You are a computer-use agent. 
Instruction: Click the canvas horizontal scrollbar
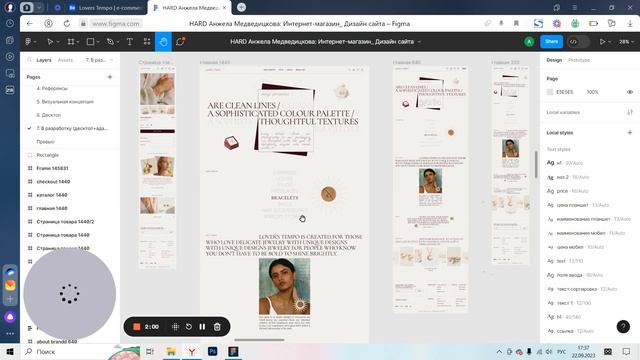259,340
